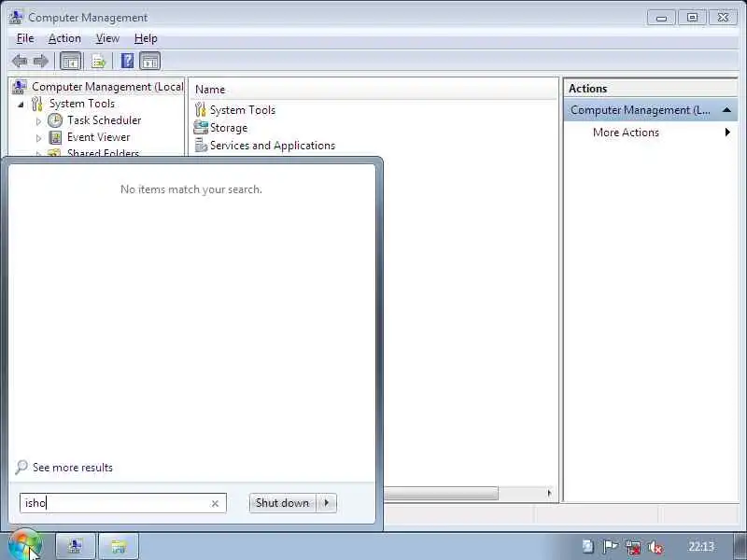Screen dimensions: 747x560
Task: Select Task Scheduler in the tree
Action: [x=104, y=120]
